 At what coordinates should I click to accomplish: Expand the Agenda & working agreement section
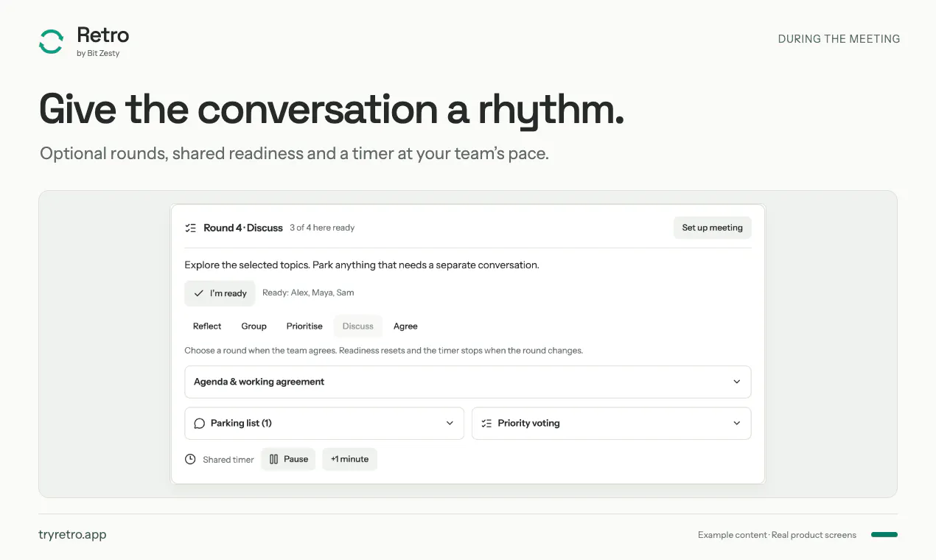click(468, 382)
